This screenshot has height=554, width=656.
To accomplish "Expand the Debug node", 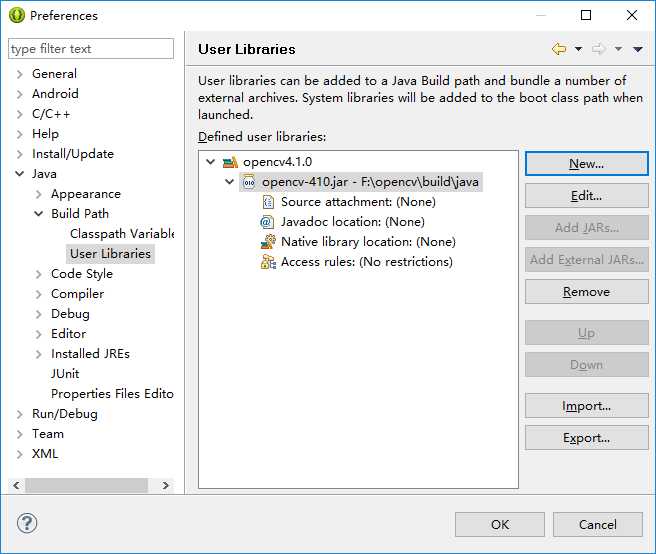I will [x=38, y=314].
